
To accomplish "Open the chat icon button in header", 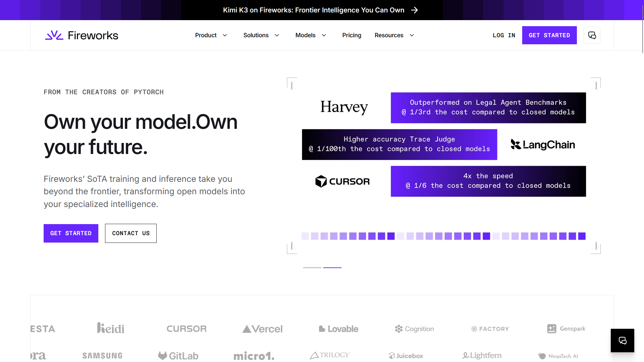I will [592, 35].
